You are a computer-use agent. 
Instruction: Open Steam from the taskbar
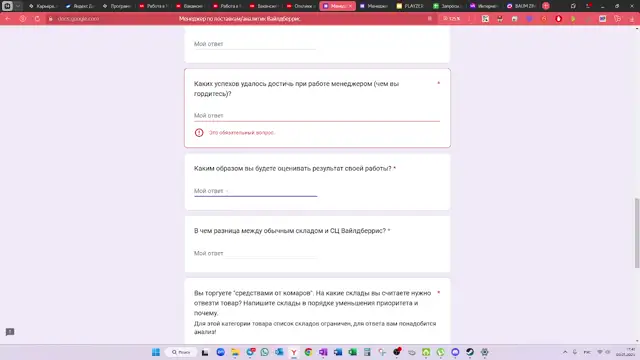pos(470,352)
